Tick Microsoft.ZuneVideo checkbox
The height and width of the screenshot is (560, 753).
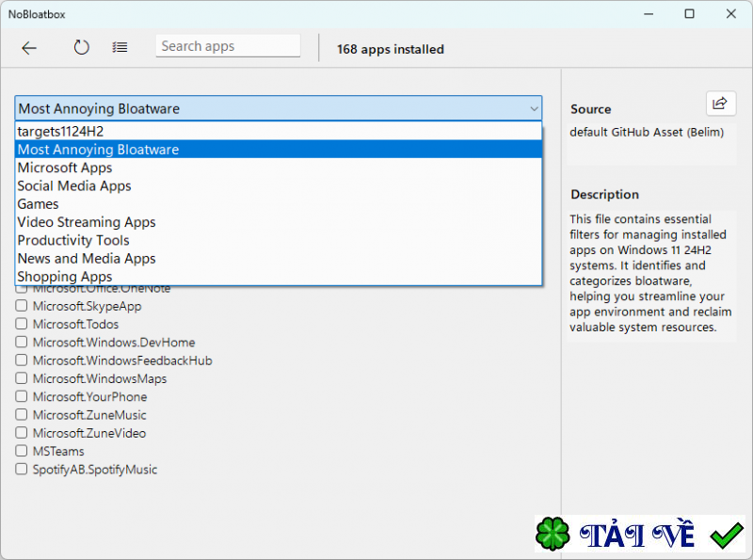point(21,433)
